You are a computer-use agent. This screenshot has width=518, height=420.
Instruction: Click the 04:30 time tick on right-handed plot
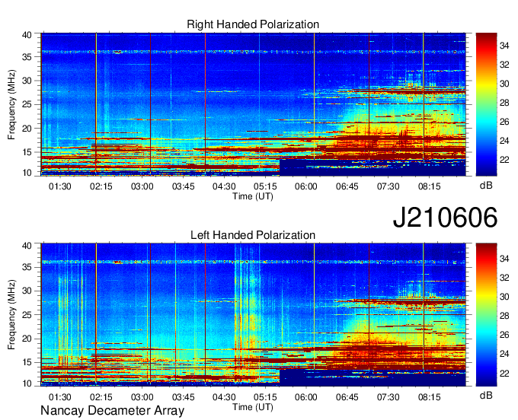[x=224, y=186]
